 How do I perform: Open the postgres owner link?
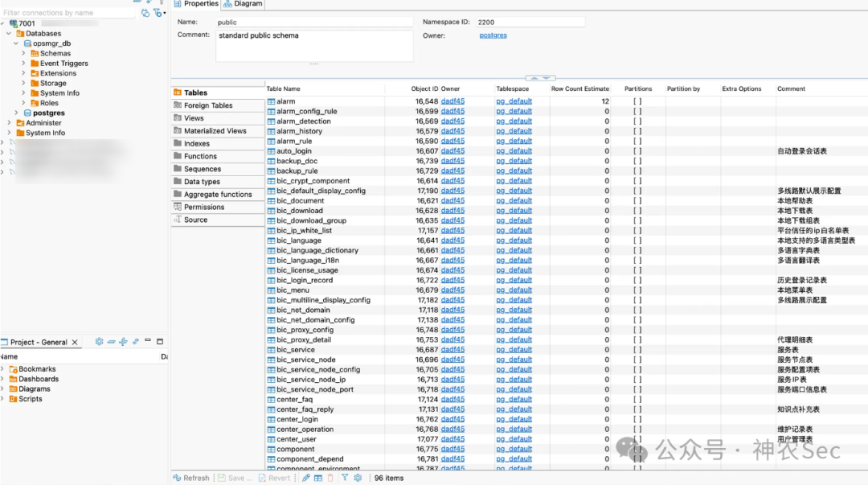tap(493, 35)
